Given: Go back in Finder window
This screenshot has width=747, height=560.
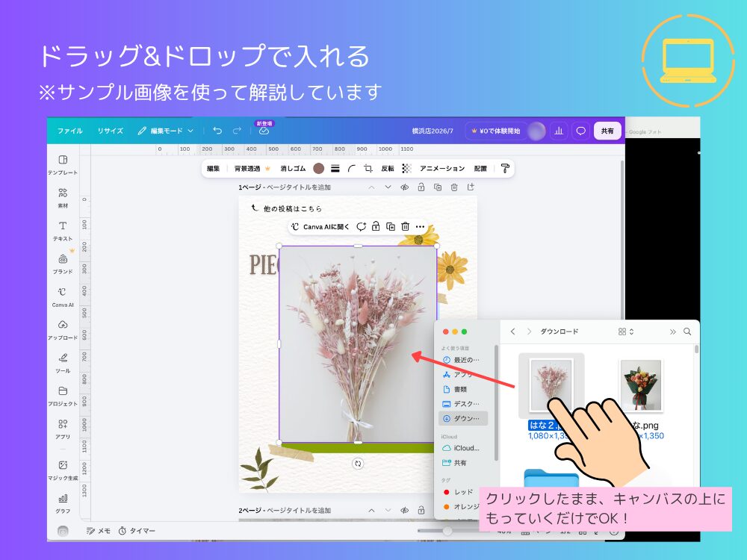Looking at the screenshot, I should (x=512, y=332).
